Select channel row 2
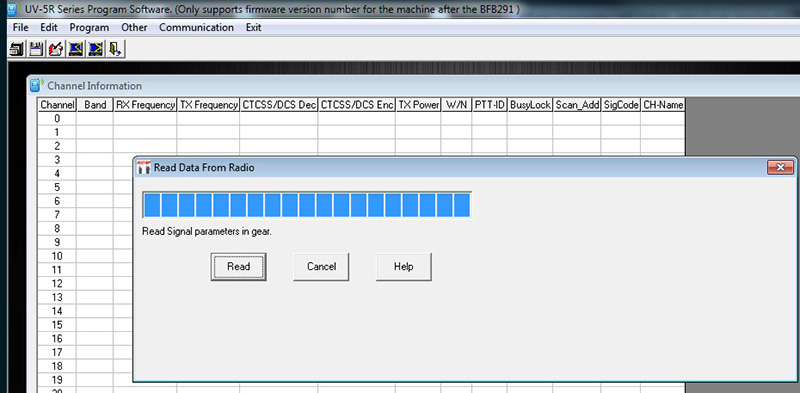Viewport: 800px width, 393px height. click(x=58, y=146)
